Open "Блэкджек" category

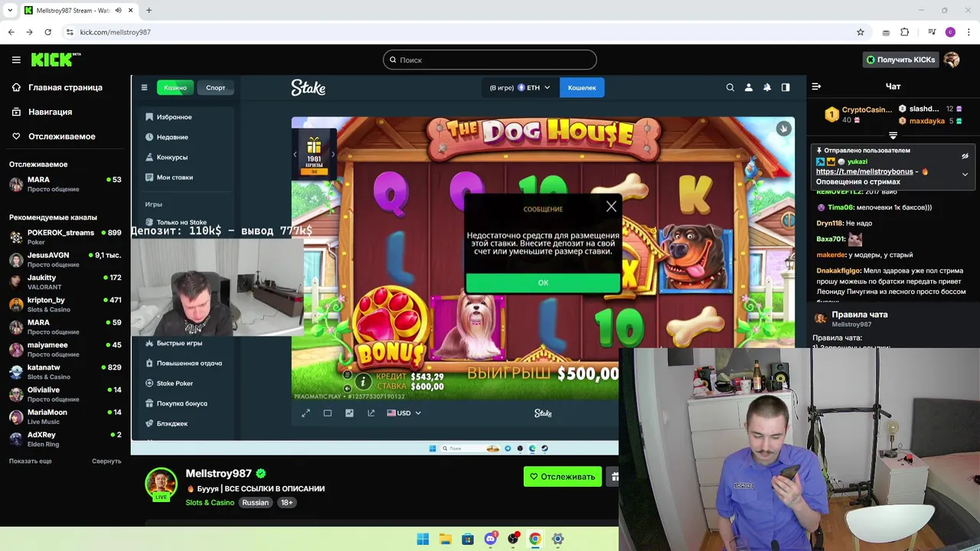point(167,423)
